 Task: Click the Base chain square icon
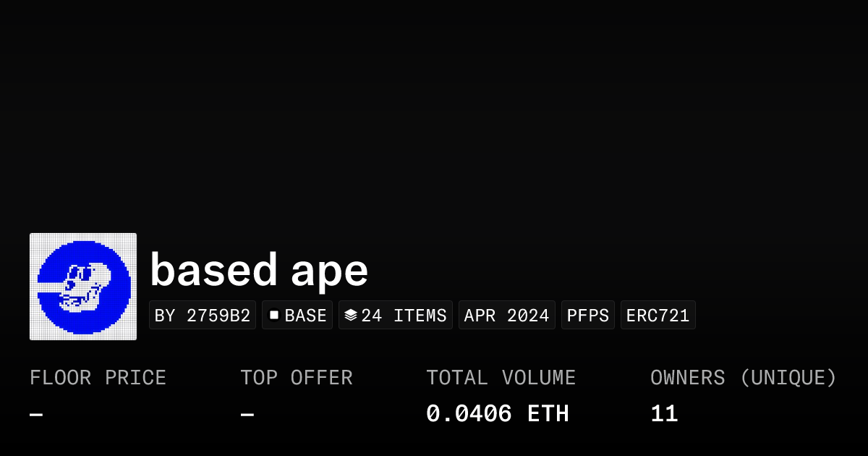click(274, 315)
